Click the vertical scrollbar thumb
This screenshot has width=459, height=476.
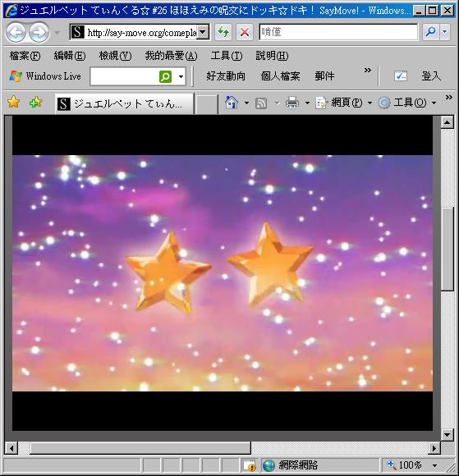click(448, 249)
